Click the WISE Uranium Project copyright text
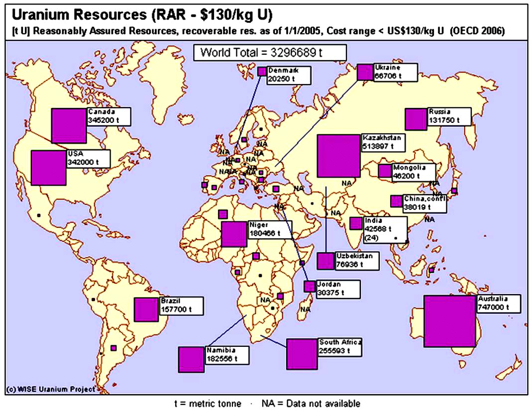Image resolution: width=532 pixels, height=413 pixels. [50, 389]
